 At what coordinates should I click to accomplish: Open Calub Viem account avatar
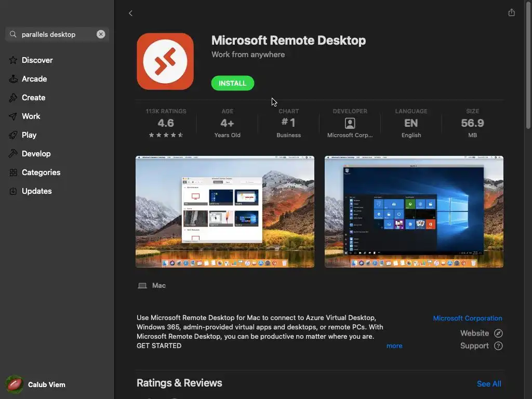tap(14, 384)
